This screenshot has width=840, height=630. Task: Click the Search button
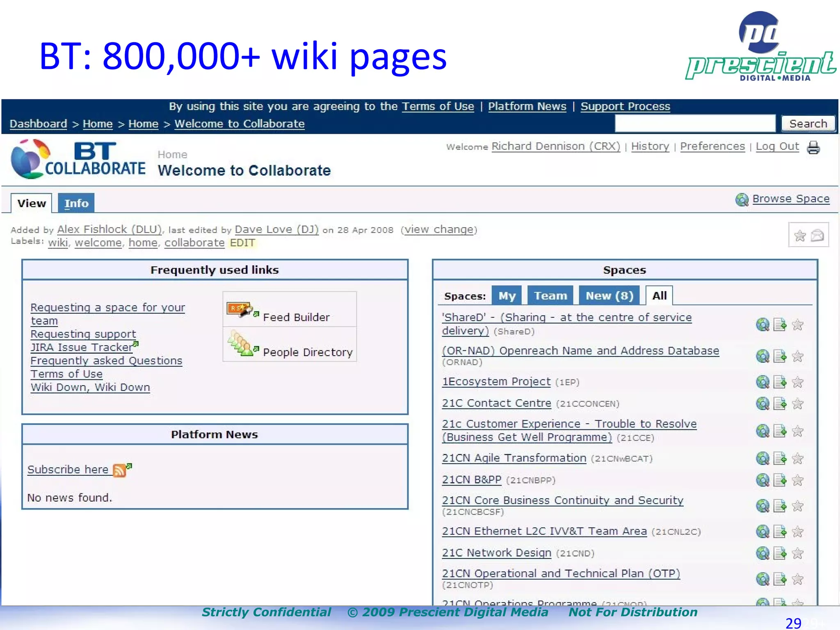[808, 123]
